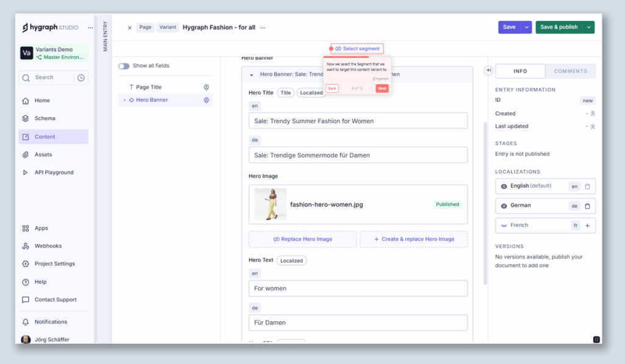Open the Save & publish dropdown arrow

click(588, 27)
